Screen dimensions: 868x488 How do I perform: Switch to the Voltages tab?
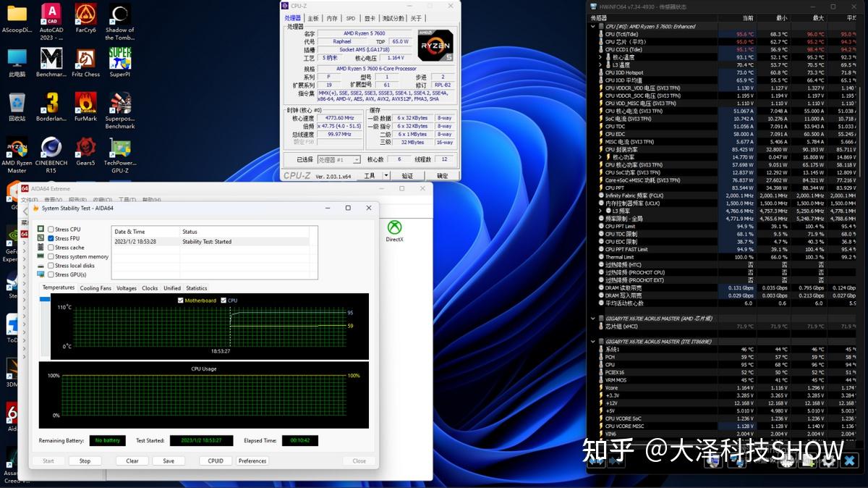coord(127,288)
